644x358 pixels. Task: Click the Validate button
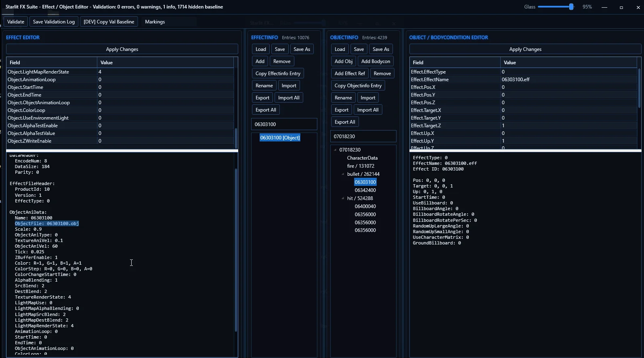coord(16,22)
